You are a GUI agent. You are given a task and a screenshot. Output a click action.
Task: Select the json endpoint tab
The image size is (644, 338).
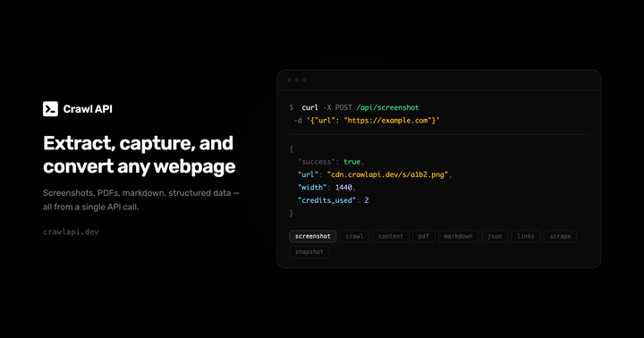(495, 236)
